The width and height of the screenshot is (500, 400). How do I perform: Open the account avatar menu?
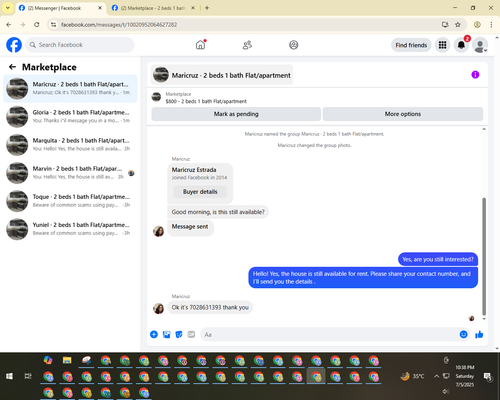click(x=480, y=46)
